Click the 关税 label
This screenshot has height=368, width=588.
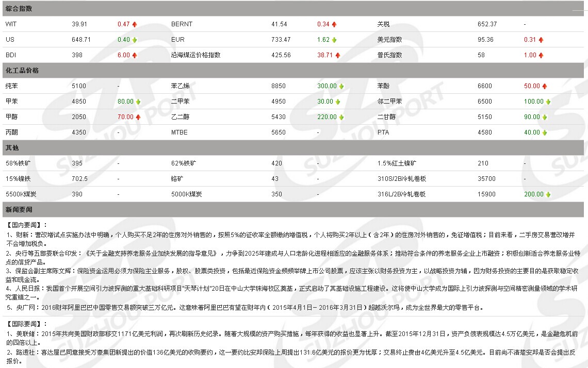point(384,24)
